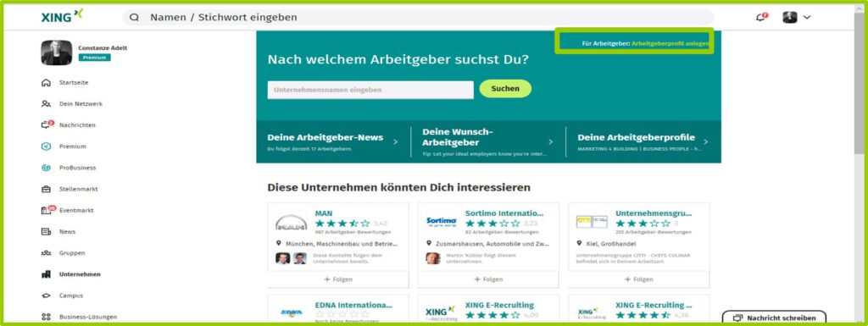Click the Unternehmensnamen eingeben input field
The image size is (868, 326).
(x=370, y=90)
